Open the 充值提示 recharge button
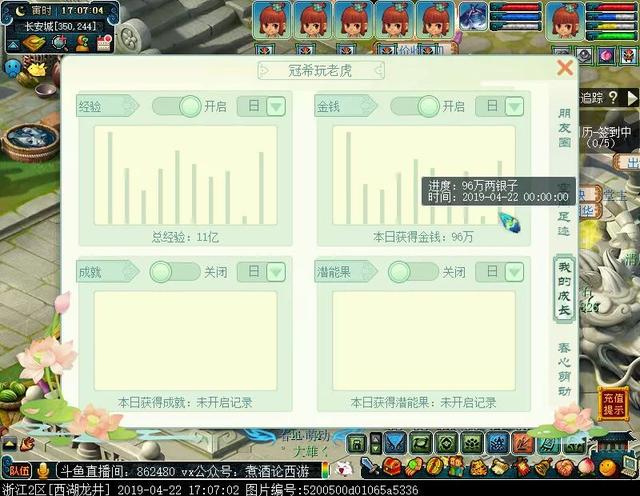 click(613, 404)
